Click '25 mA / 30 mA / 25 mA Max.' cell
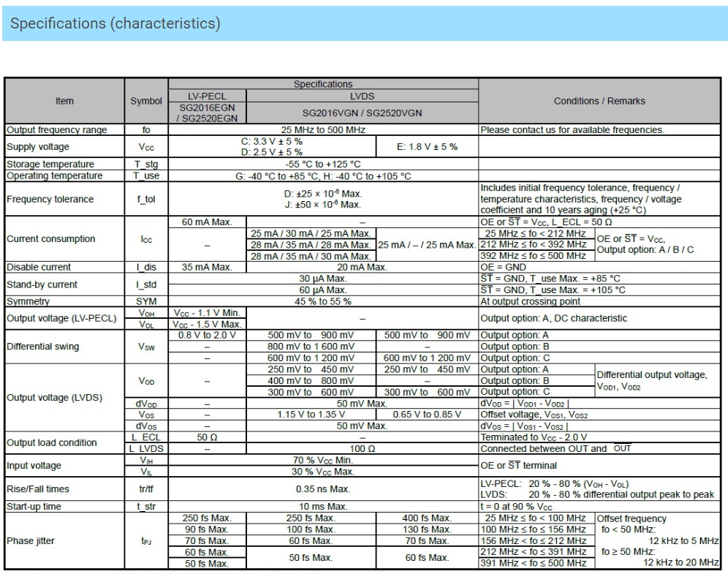This screenshot has height=574, width=728. coord(311,233)
